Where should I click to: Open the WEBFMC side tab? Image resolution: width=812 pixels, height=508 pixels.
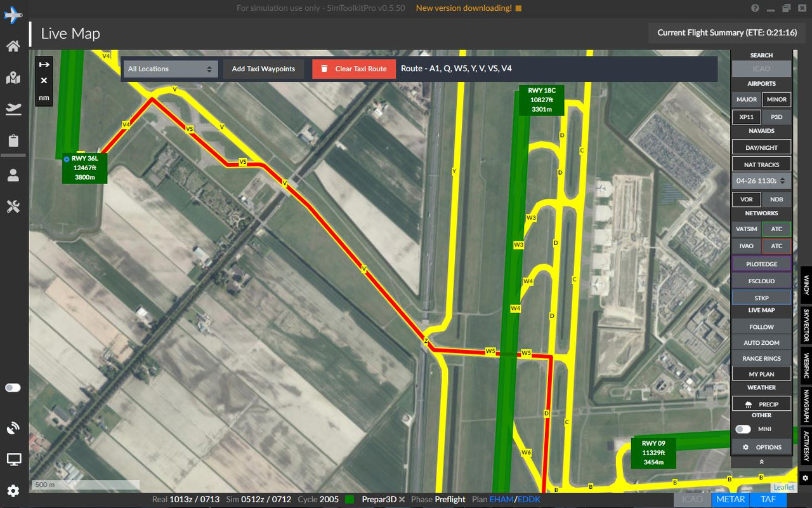(806, 366)
